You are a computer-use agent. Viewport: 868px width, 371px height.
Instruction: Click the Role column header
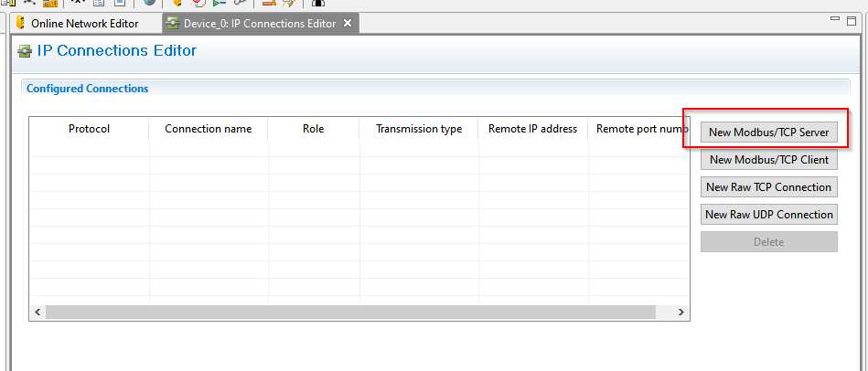coord(314,129)
